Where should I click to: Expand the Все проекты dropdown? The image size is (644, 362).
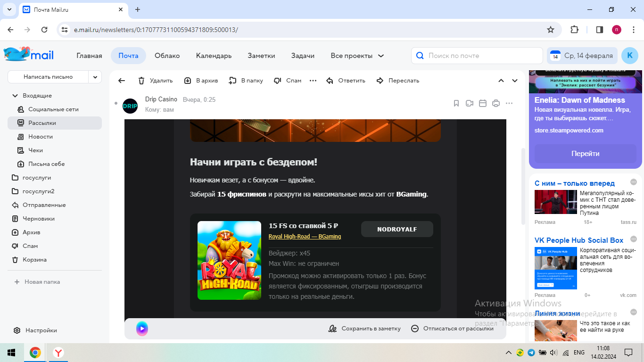pyautogui.click(x=357, y=56)
